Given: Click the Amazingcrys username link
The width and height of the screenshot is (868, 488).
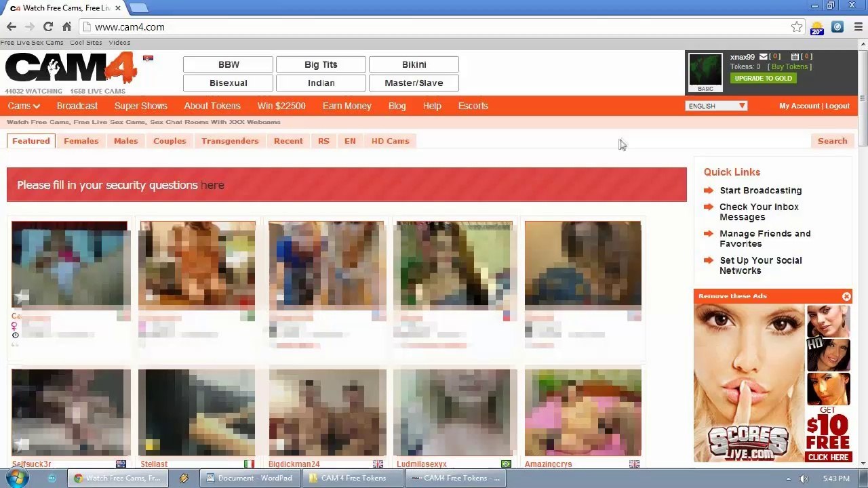Looking at the screenshot, I should [x=548, y=464].
